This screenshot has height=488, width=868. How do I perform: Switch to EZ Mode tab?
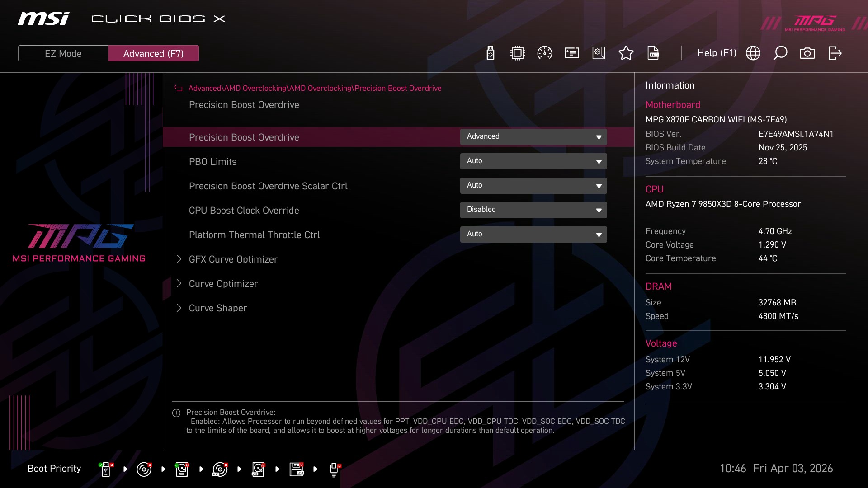[x=63, y=53]
